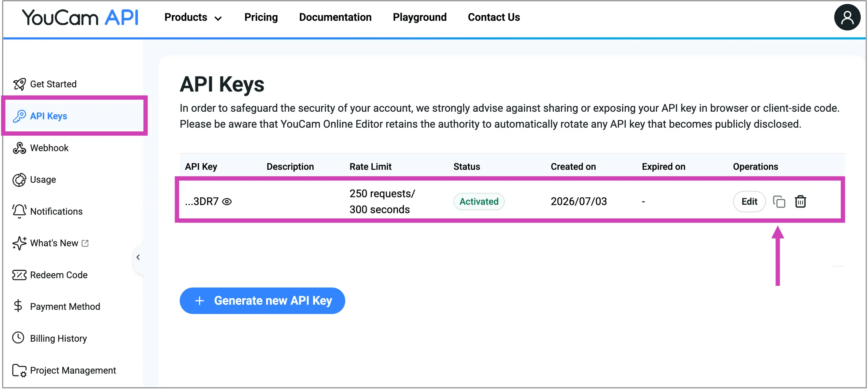
Task: Click the Edit button for key ...3DR7
Action: point(749,202)
